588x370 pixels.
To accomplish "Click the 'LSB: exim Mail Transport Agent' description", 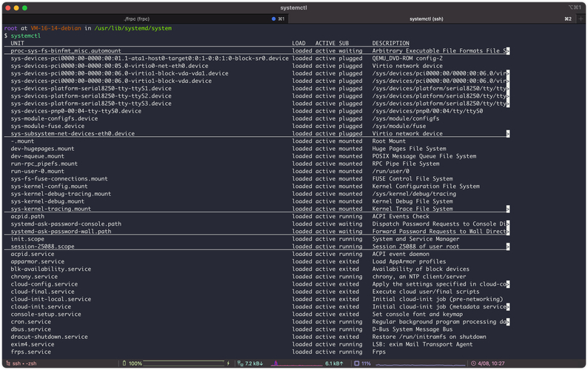I will point(422,344).
